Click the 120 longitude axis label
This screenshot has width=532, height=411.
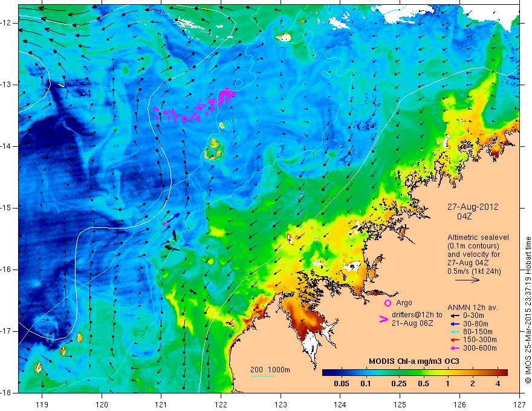pyautogui.click(x=102, y=404)
